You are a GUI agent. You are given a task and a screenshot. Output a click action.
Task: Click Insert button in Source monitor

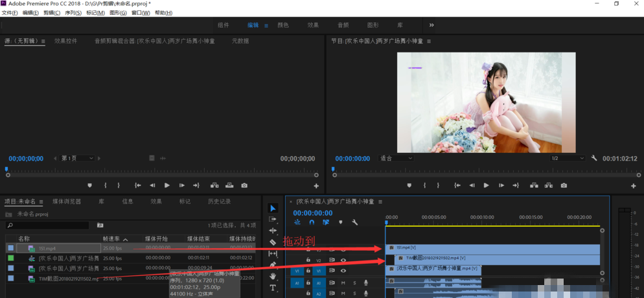click(x=214, y=185)
